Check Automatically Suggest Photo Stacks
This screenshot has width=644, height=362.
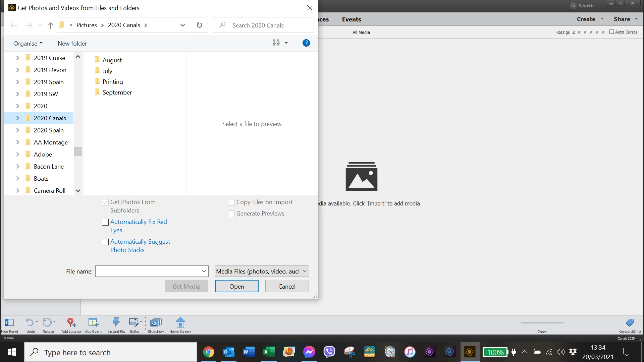pyautogui.click(x=105, y=242)
